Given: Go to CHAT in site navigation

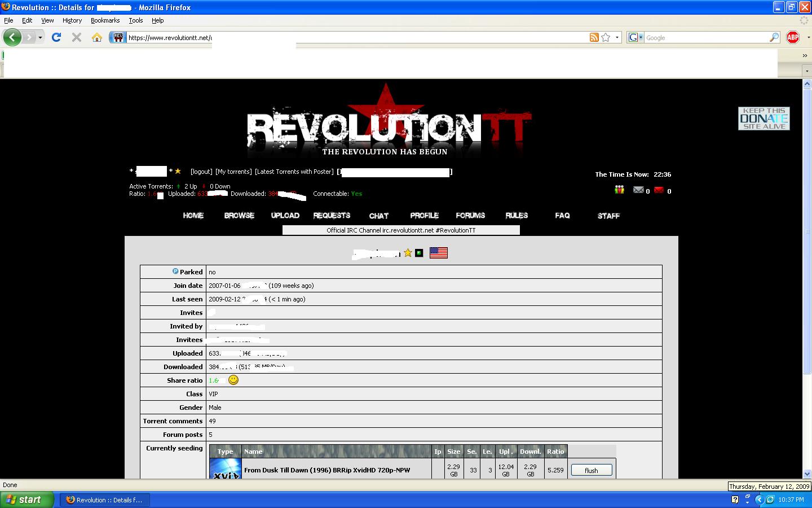Looking at the screenshot, I should (379, 216).
